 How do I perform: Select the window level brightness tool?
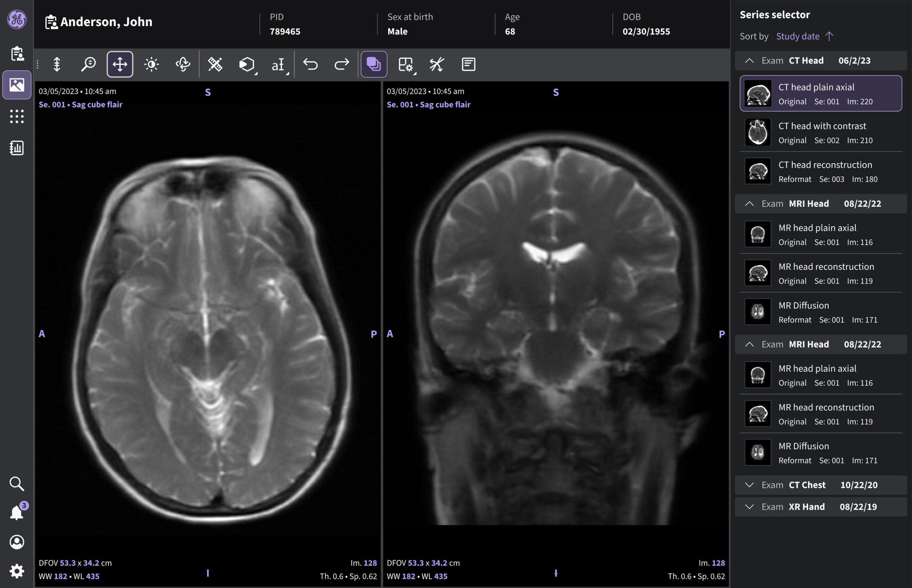152,64
